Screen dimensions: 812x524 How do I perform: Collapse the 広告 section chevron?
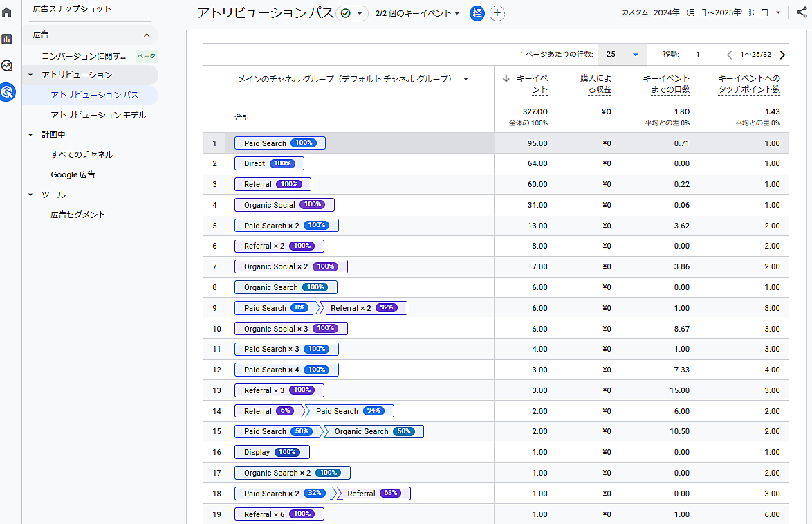click(x=147, y=35)
